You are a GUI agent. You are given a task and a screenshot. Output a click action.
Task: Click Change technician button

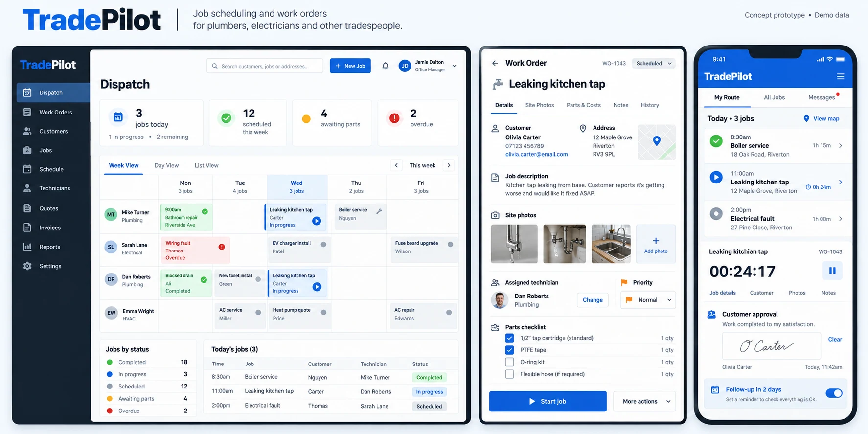[x=593, y=300]
